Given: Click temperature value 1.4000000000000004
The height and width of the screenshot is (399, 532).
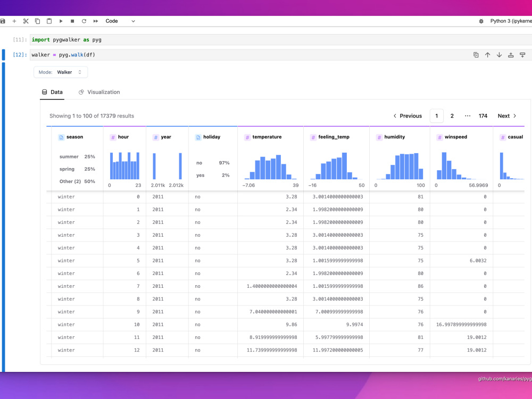Looking at the screenshot, I should click(272, 286).
